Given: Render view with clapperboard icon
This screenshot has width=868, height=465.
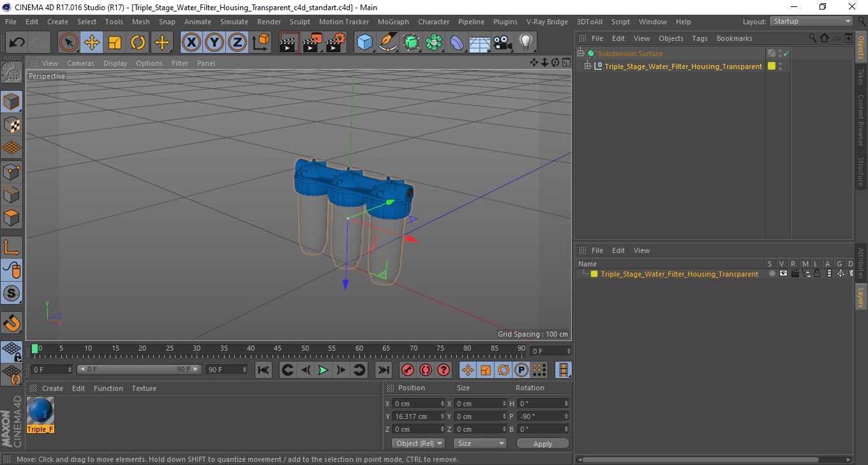Looking at the screenshot, I should click(x=290, y=43).
